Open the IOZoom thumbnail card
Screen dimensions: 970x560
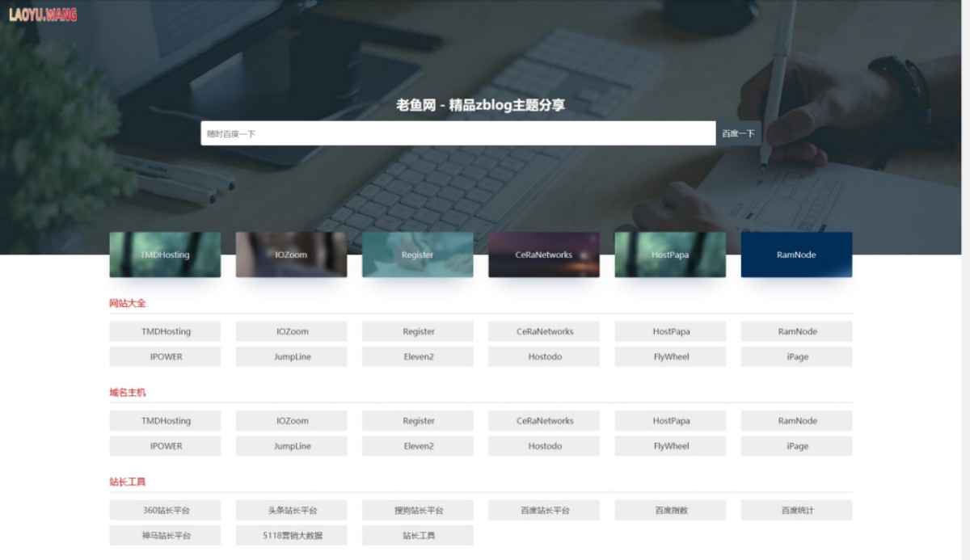point(291,255)
